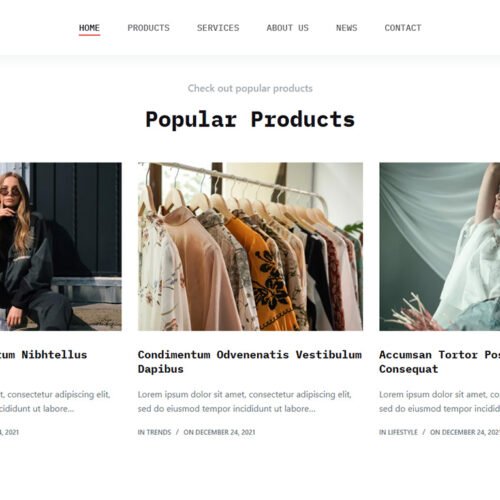Open the woman in white blouse image
This screenshot has height=500, width=500.
pyautogui.click(x=440, y=247)
